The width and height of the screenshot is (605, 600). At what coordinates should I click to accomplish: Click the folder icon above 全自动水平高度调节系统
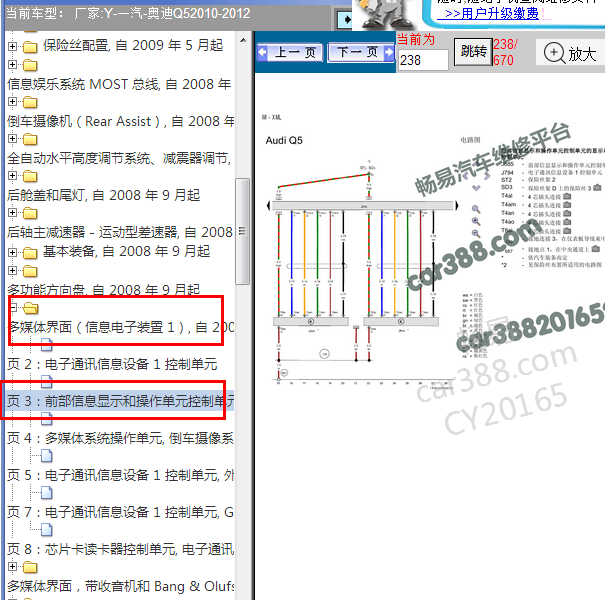[30, 139]
